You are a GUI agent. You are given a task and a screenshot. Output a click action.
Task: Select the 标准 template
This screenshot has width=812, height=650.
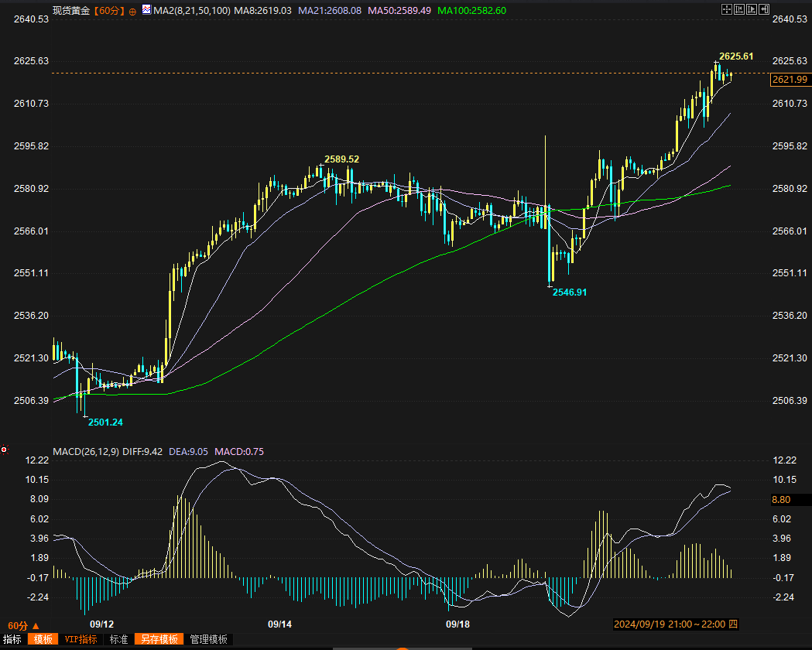[x=118, y=639]
